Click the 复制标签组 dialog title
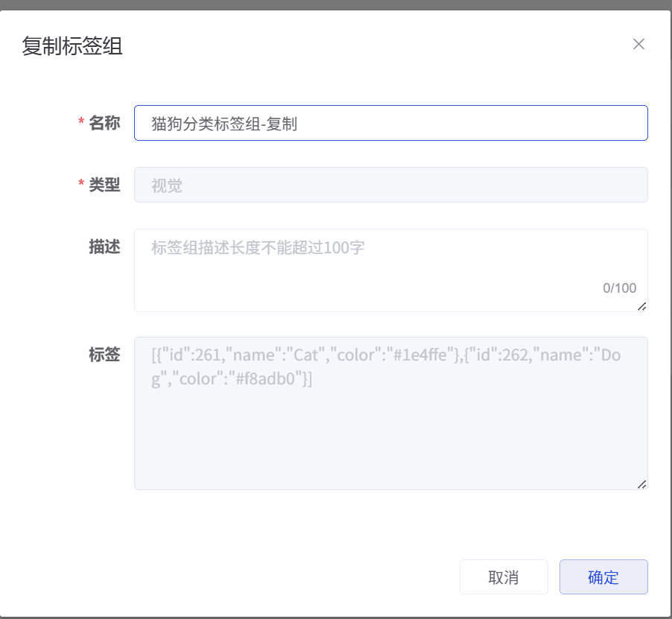672x619 pixels. coord(72,46)
